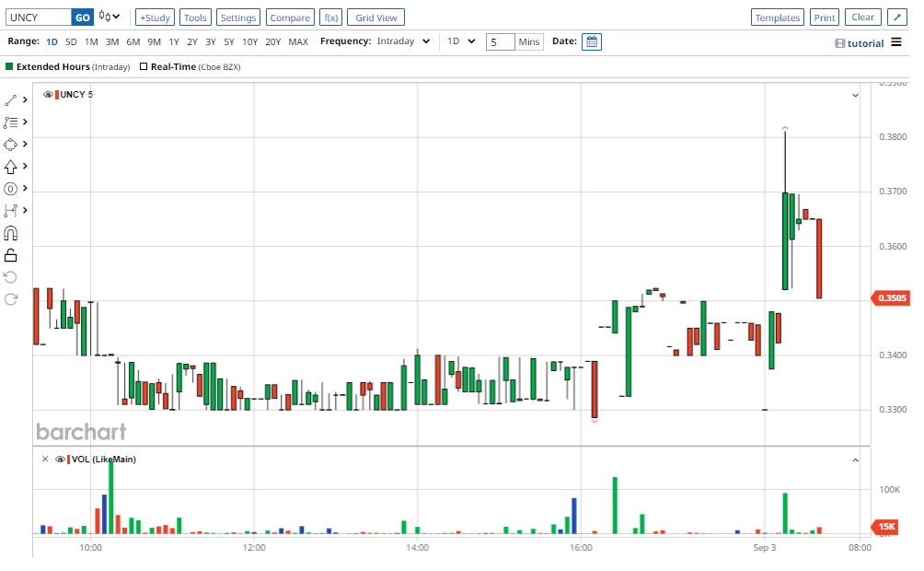The width and height of the screenshot is (924, 571).
Task: Choose the 2Y range
Action: [192, 41]
